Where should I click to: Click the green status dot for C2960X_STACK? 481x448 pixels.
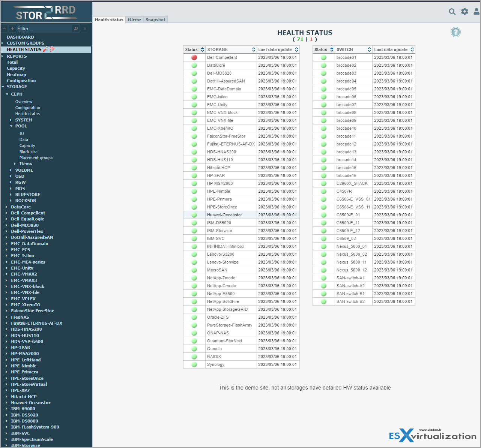pyautogui.click(x=323, y=183)
